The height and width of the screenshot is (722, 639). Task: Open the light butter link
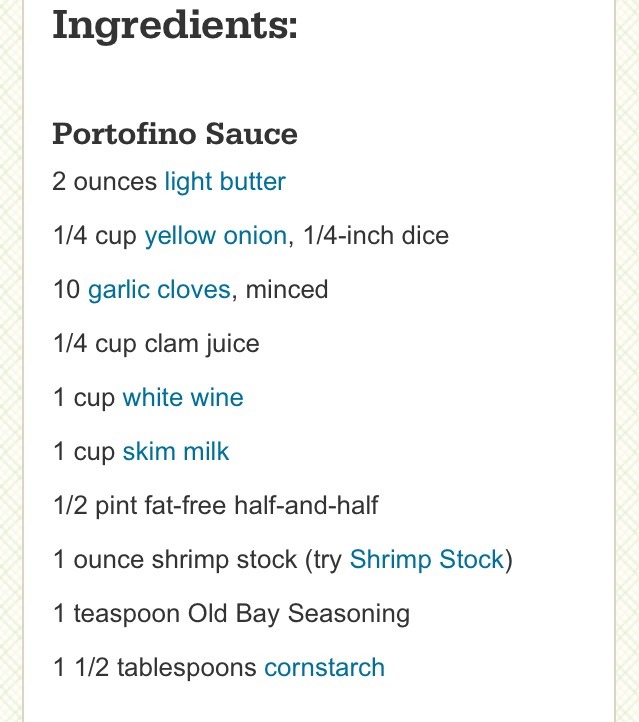click(225, 181)
